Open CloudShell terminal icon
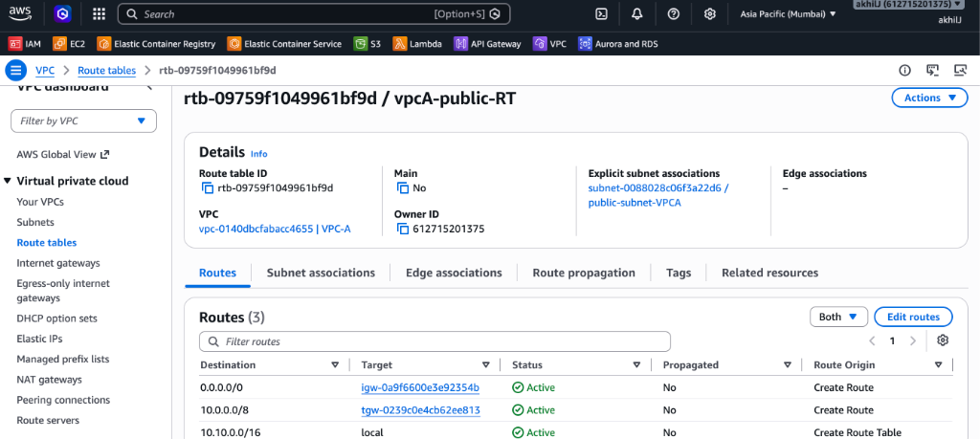 coord(601,13)
